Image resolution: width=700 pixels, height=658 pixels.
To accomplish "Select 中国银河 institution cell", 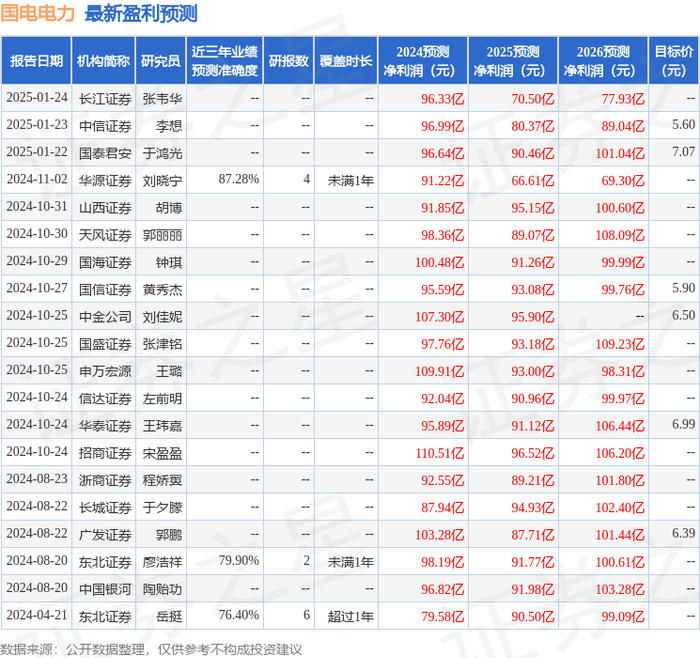I will (x=105, y=589).
